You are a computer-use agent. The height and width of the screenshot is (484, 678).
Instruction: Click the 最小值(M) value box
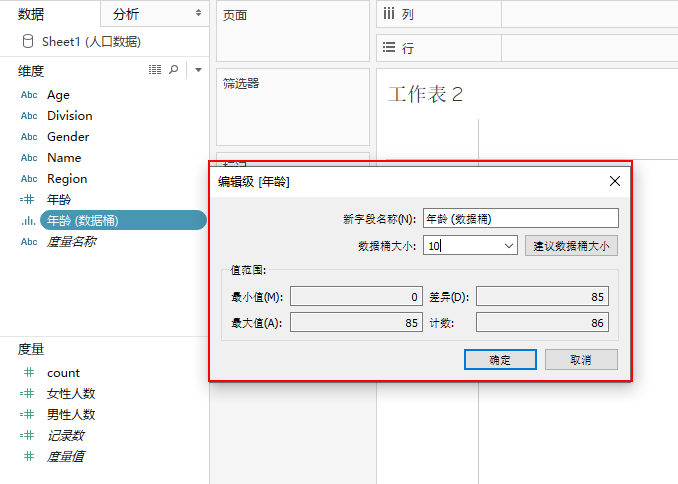tap(356, 296)
